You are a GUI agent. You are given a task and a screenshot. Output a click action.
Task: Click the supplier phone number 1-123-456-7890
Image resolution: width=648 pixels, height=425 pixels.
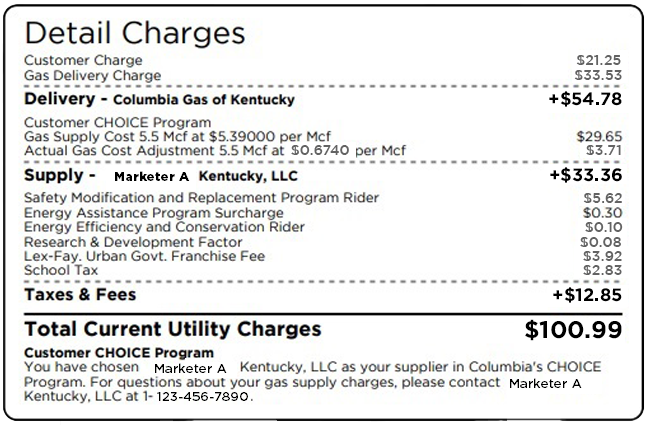(203, 397)
